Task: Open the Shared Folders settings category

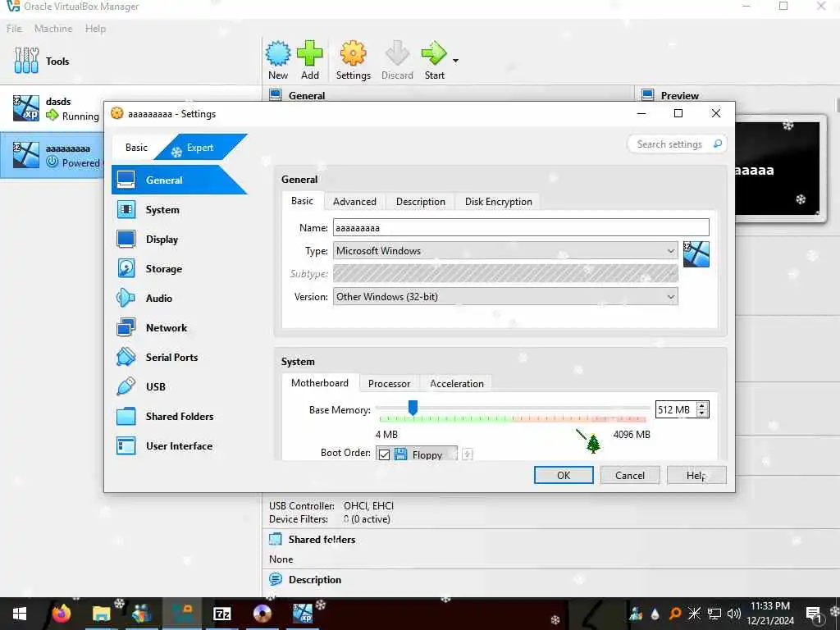Action: point(179,416)
